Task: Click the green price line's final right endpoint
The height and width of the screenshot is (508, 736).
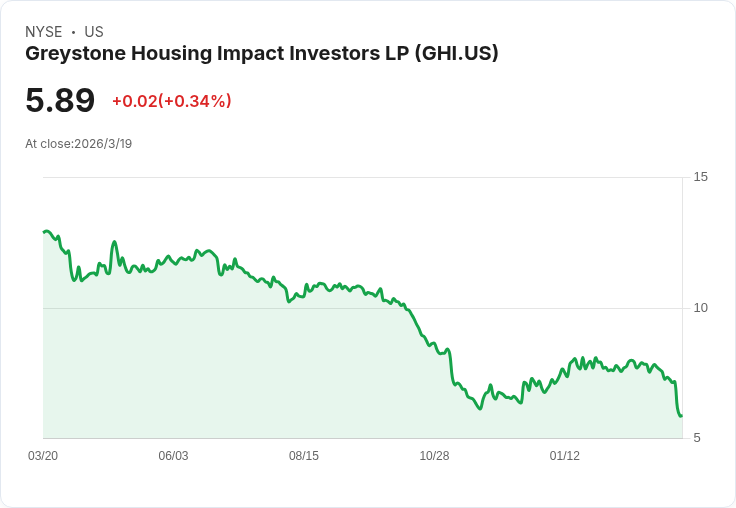Action: tap(681, 416)
